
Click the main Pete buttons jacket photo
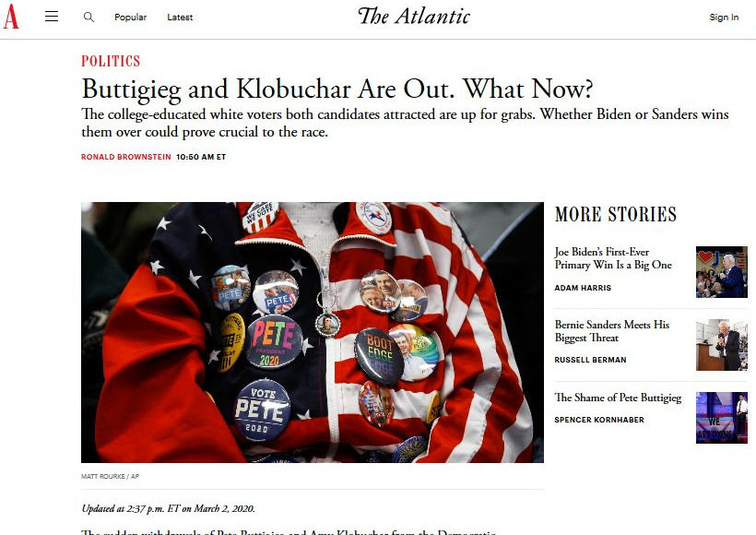[x=313, y=332]
